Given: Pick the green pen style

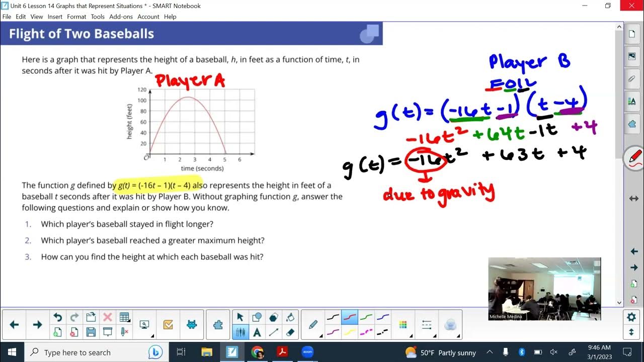Looking at the screenshot, I should click(x=366, y=317).
